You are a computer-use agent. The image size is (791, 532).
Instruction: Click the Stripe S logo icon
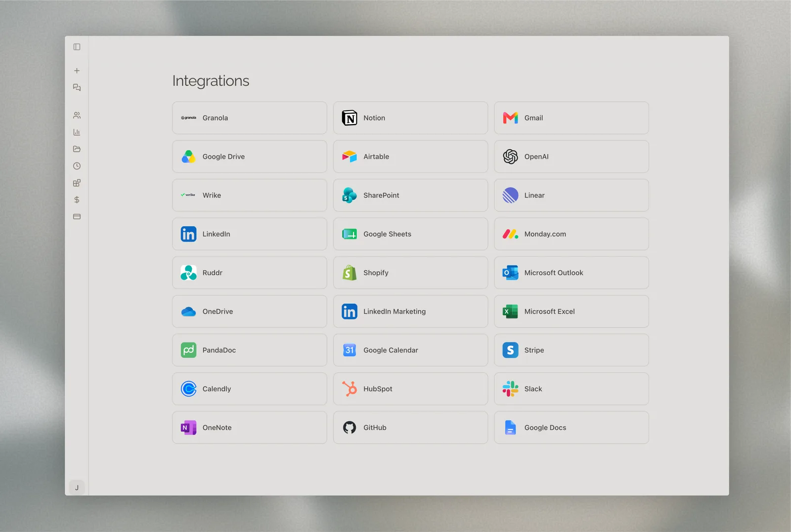click(x=510, y=350)
